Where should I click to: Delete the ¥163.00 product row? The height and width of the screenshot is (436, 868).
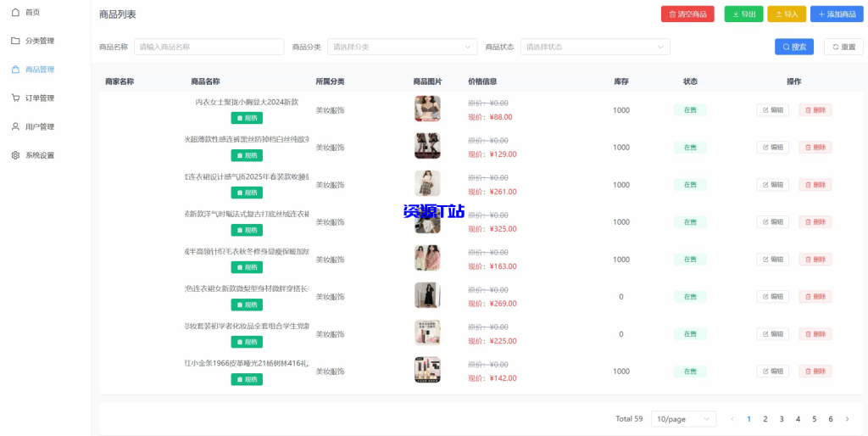(815, 260)
